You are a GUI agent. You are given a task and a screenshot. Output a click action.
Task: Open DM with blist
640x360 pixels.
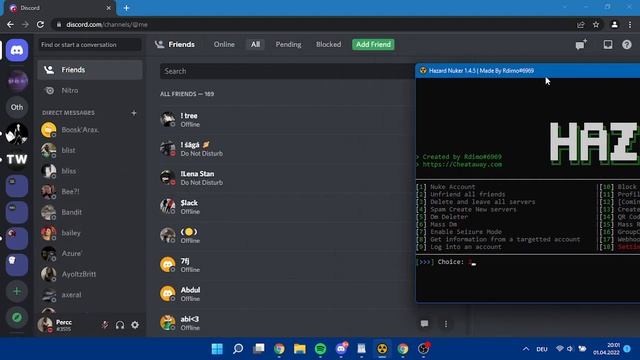[x=90, y=150]
